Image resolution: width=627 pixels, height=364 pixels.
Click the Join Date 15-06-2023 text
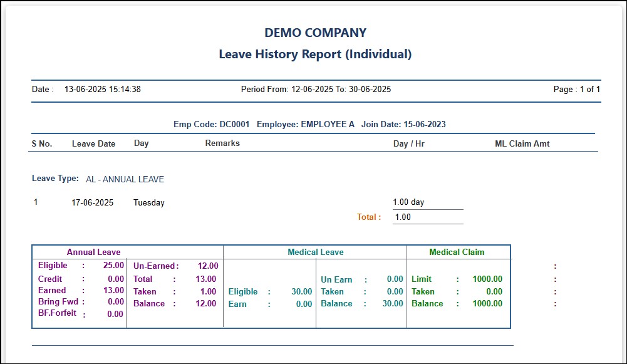pyautogui.click(x=402, y=125)
